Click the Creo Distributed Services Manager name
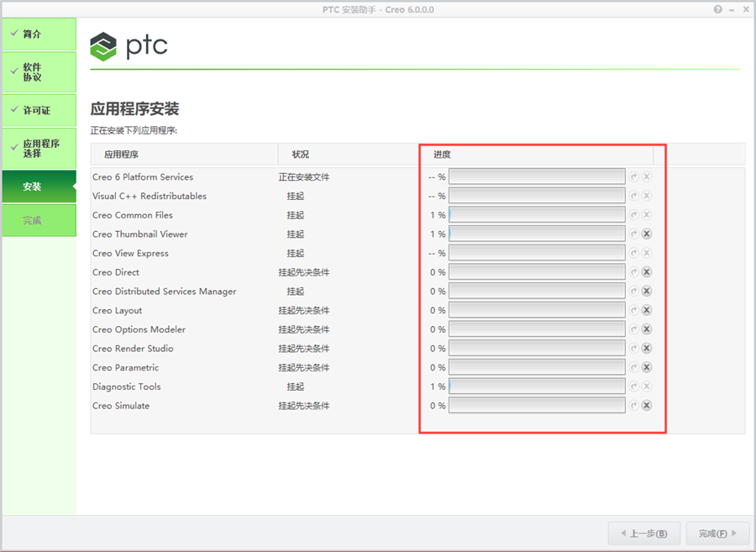The width and height of the screenshot is (756, 552). click(x=165, y=292)
